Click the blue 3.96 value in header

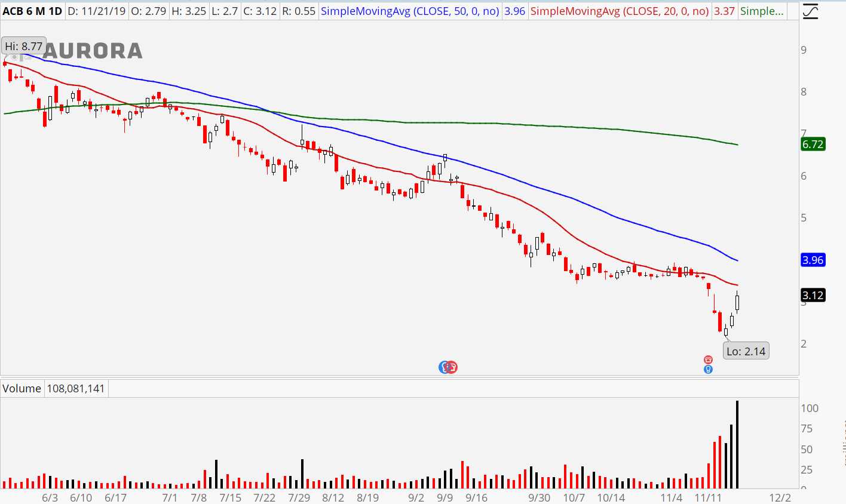click(x=514, y=11)
